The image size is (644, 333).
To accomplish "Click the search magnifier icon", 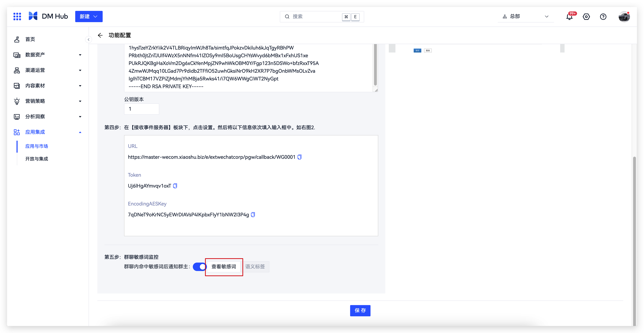I will pyautogui.click(x=287, y=17).
